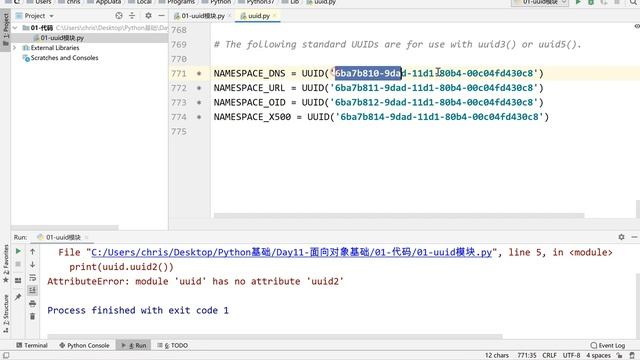Toggle the Run tool window button
Screen dimensions: 640x360
tap(133, 345)
